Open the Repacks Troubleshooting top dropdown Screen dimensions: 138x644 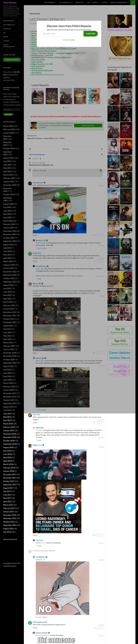(120, 2)
